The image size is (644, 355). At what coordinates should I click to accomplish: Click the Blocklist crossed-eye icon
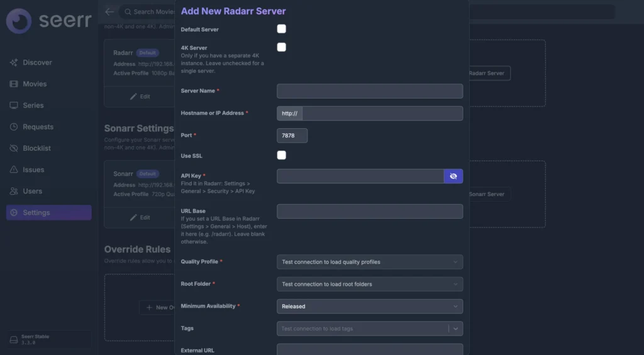click(x=14, y=148)
